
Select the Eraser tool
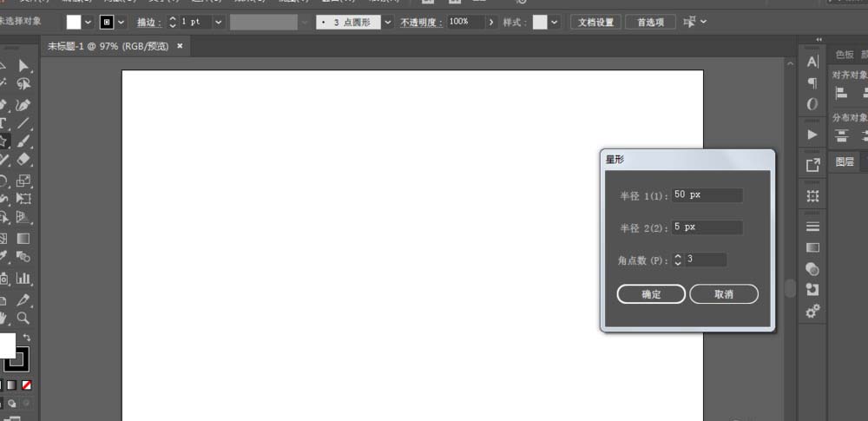coord(23,160)
